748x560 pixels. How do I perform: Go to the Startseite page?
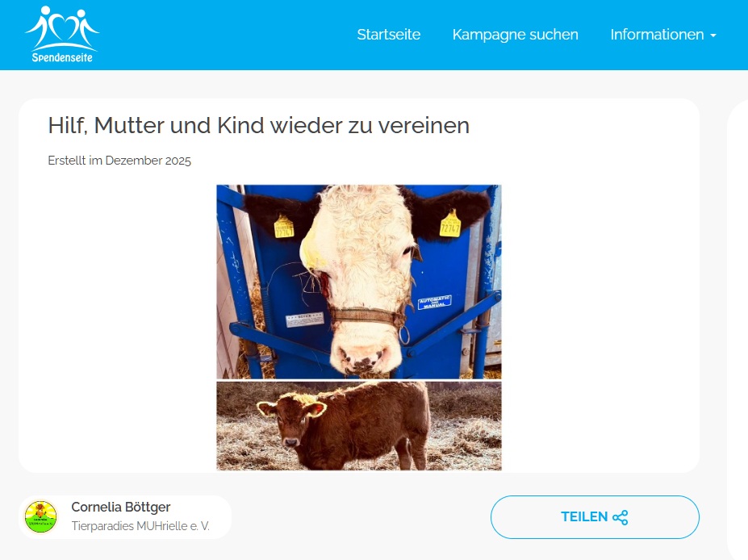tap(388, 35)
